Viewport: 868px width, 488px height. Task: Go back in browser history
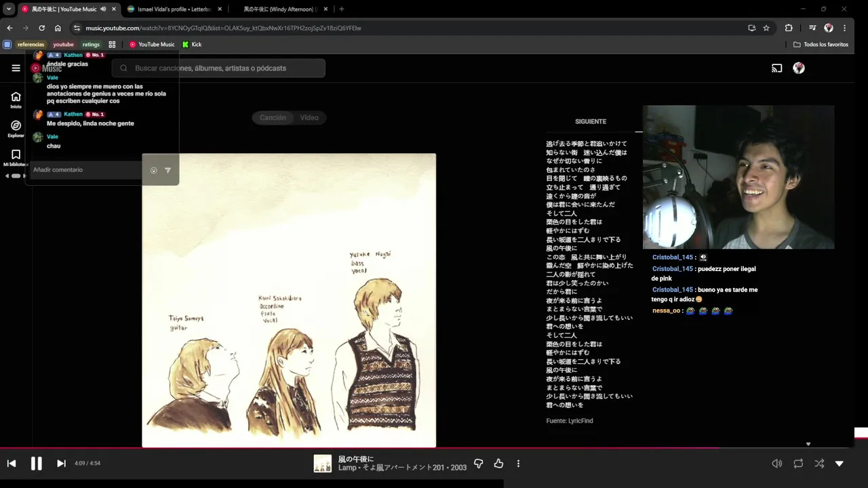(x=9, y=28)
